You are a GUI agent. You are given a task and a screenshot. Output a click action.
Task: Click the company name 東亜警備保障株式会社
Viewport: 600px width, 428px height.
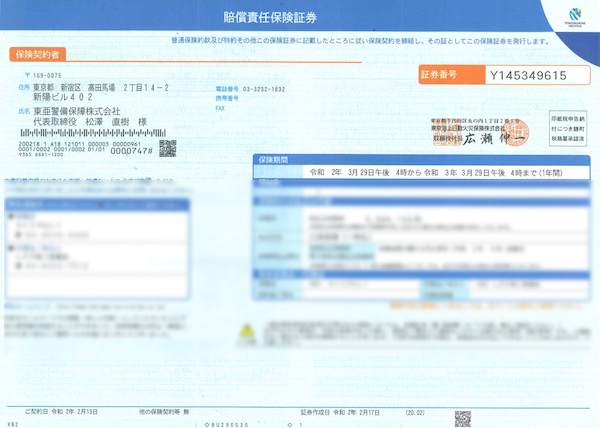tap(77, 111)
